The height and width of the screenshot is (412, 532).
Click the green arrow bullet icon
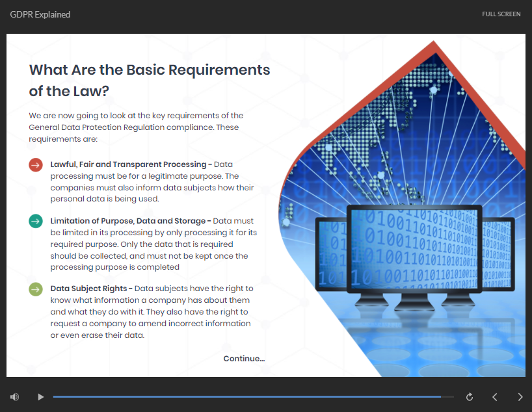[x=36, y=289]
